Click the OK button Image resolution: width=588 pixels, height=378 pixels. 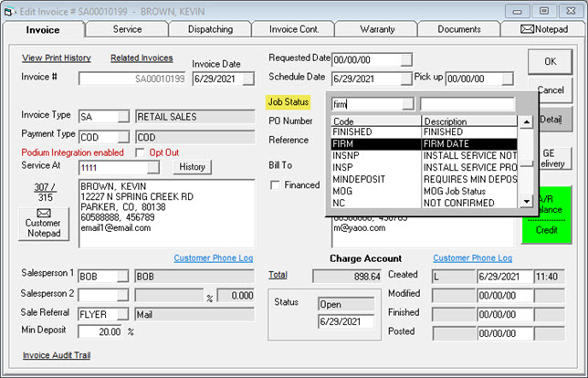(x=551, y=61)
